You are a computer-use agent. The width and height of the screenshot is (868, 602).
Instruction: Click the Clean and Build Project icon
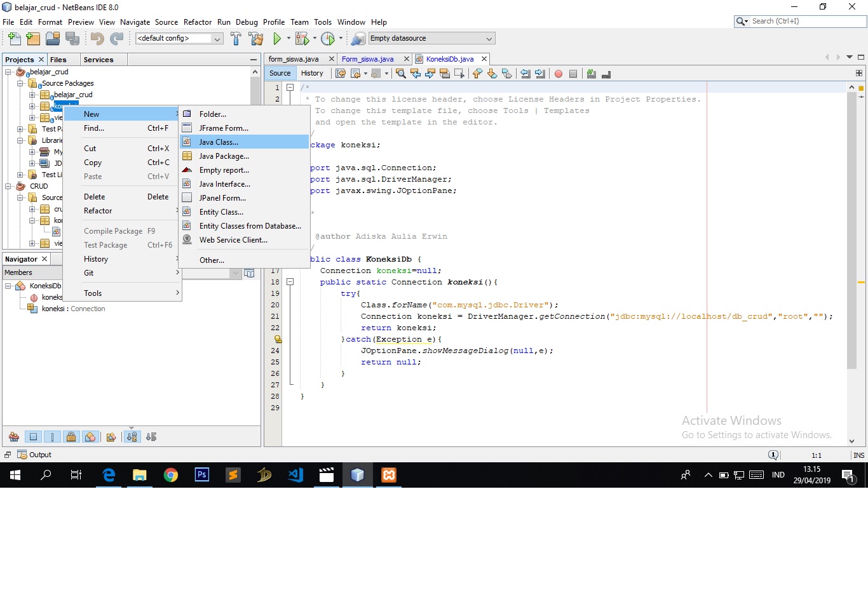tap(256, 39)
